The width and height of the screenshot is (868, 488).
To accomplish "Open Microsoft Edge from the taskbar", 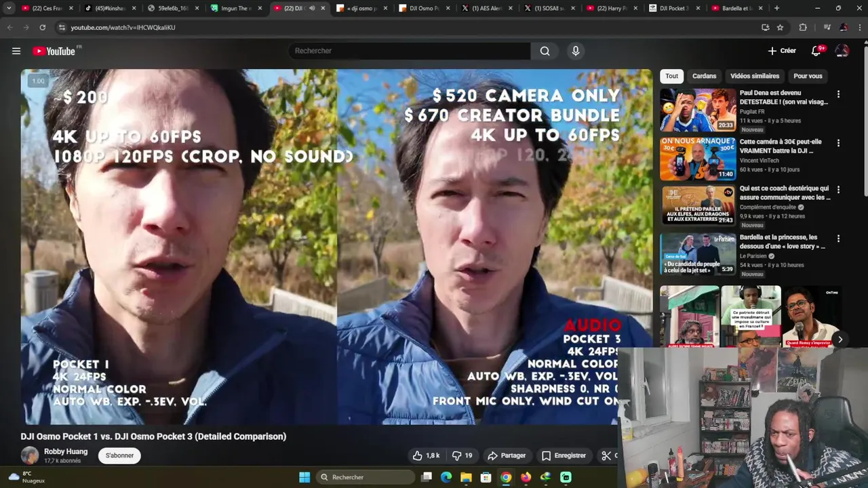I will tap(446, 477).
